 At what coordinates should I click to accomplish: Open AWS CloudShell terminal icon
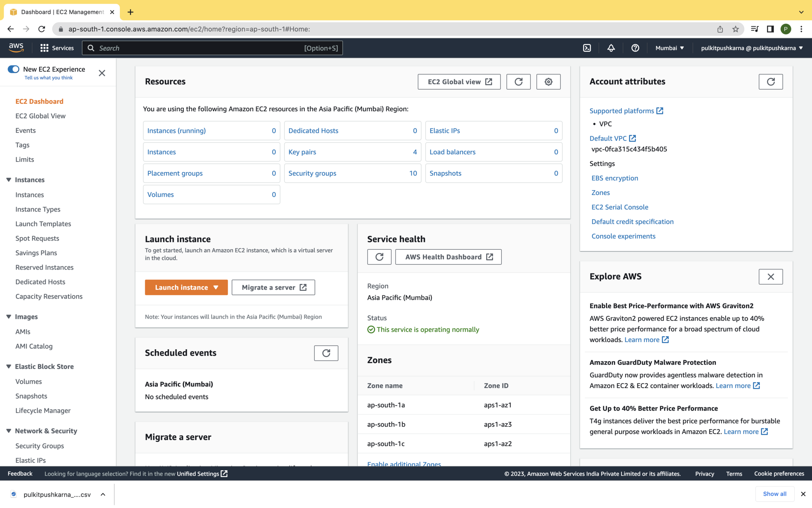[x=587, y=48]
